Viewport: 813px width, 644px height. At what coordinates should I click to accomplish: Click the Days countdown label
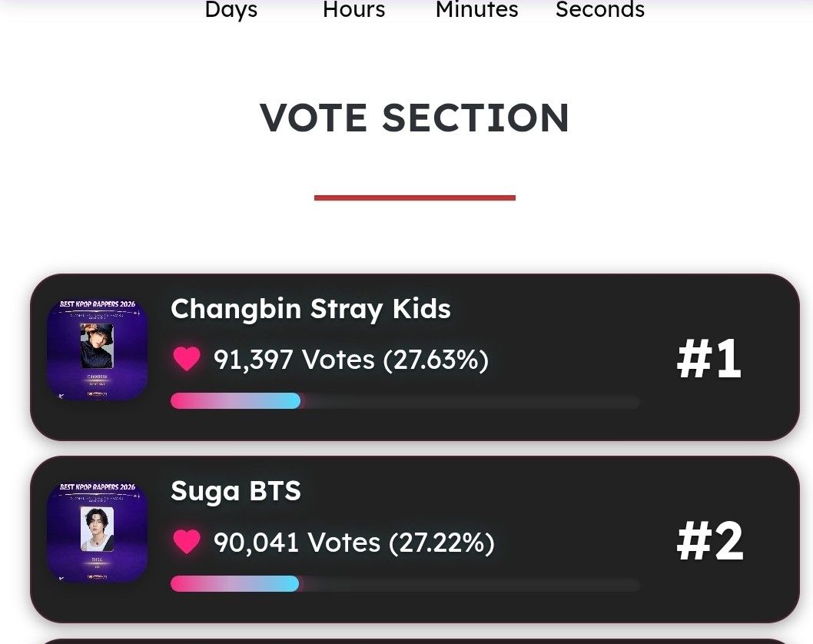pyautogui.click(x=231, y=10)
